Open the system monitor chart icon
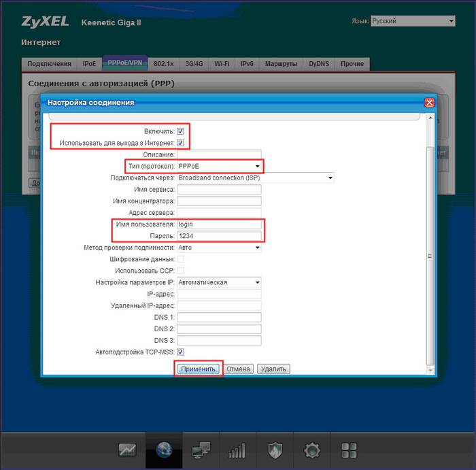 pos(127,450)
